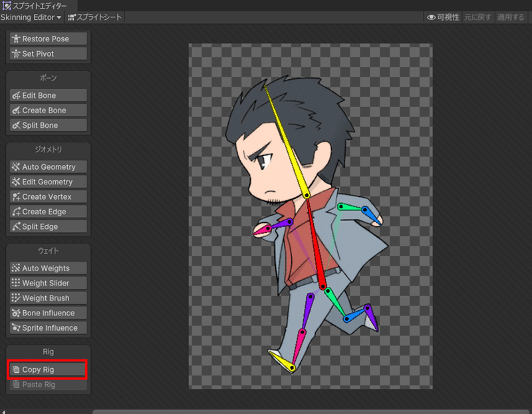Select the green upper arm bone on right
532x414 pixels.
pos(352,207)
